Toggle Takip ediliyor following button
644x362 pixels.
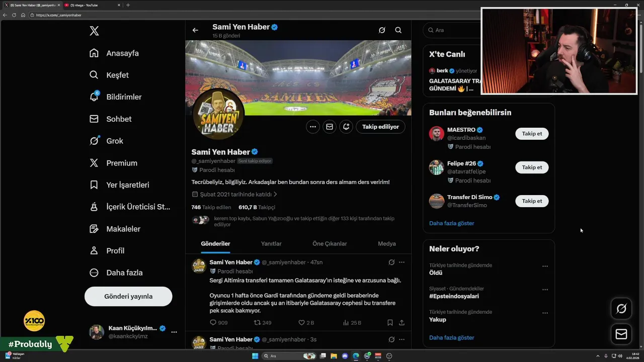[x=380, y=127]
